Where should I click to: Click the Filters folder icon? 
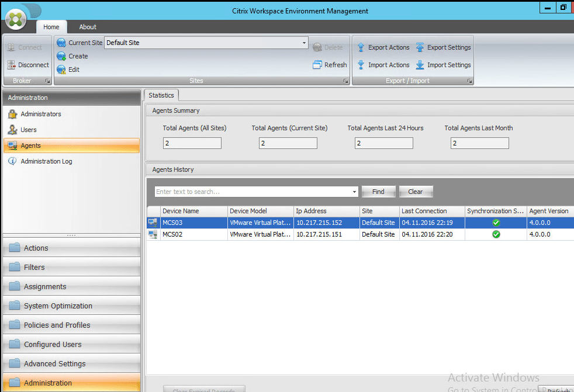(14, 267)
